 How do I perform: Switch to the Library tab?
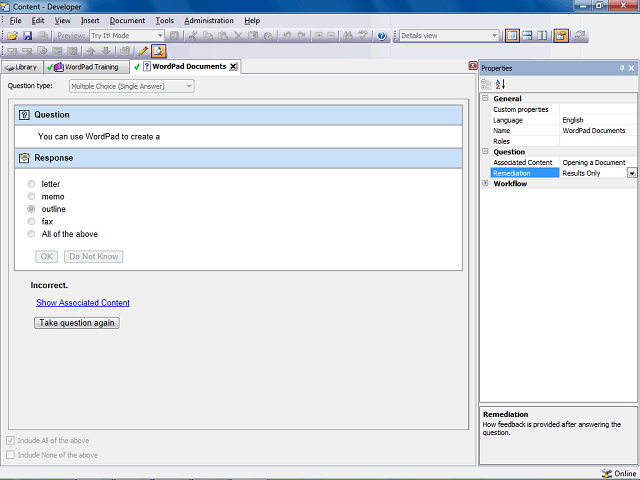click(x=21, y=67)
